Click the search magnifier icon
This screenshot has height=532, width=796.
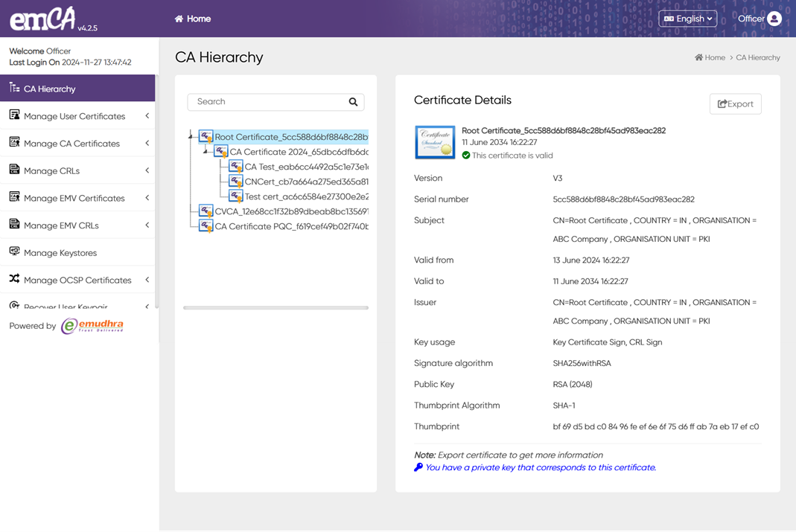353,102
